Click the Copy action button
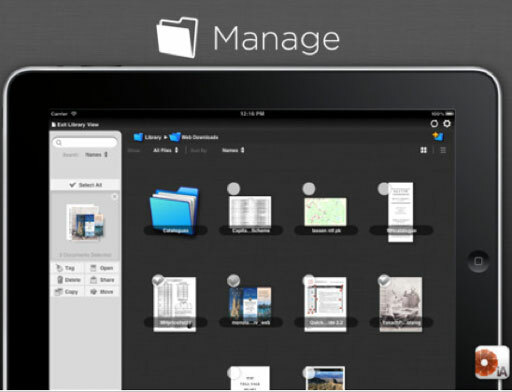 coord(66,292)
